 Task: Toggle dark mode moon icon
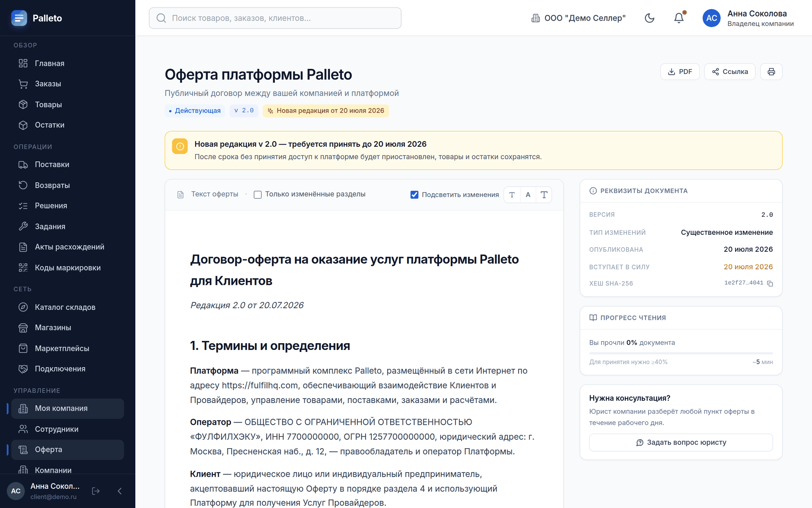coord(650,18)
